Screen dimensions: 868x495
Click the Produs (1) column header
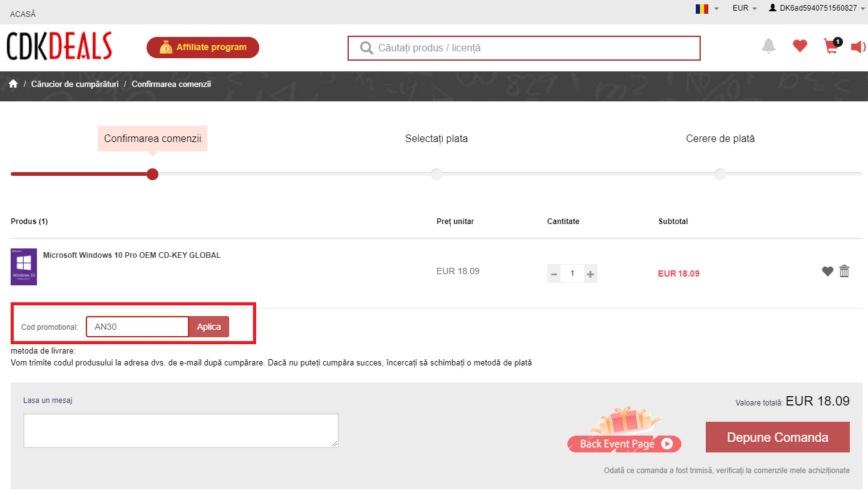(29, 222)
